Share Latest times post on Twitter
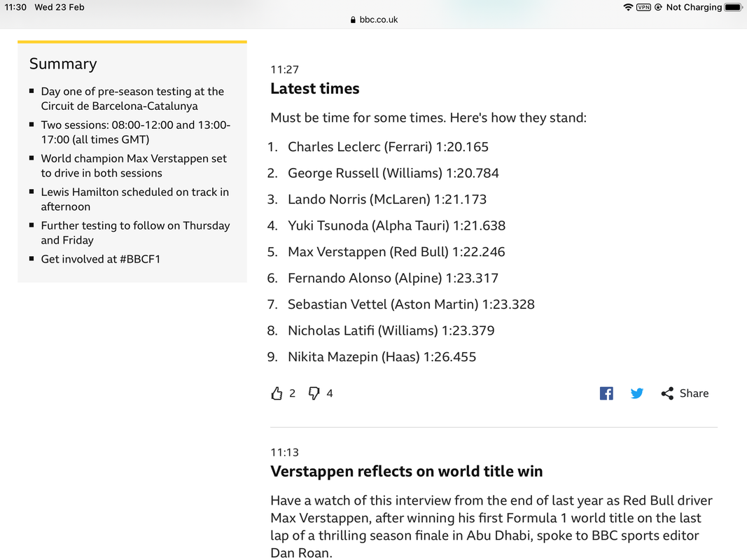This screenshot has height=560, width=747. coord(637,393)
